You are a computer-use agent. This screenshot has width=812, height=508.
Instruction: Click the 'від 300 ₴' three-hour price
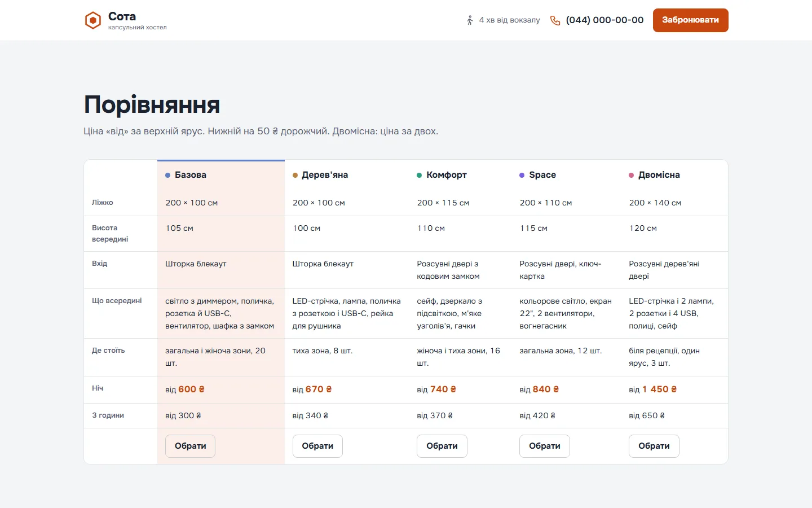(183, 415)
